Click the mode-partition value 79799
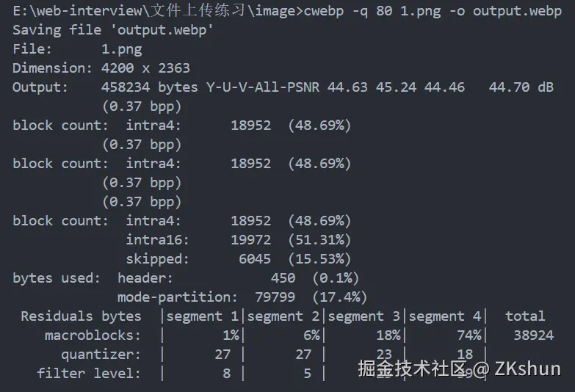The width and height of the screenshot is (575, 392). (275, 297)
